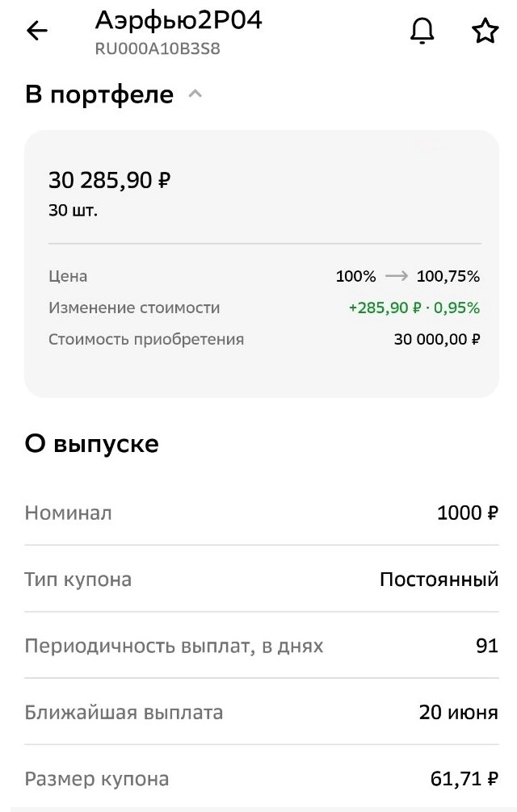Click the Ближайшая выплата 20 июня row

coord(258,712)
